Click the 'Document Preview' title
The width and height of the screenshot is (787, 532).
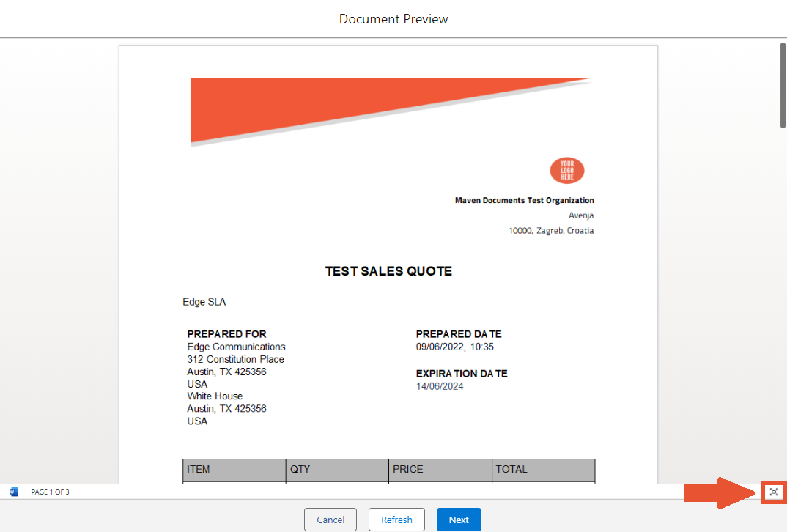393,19
